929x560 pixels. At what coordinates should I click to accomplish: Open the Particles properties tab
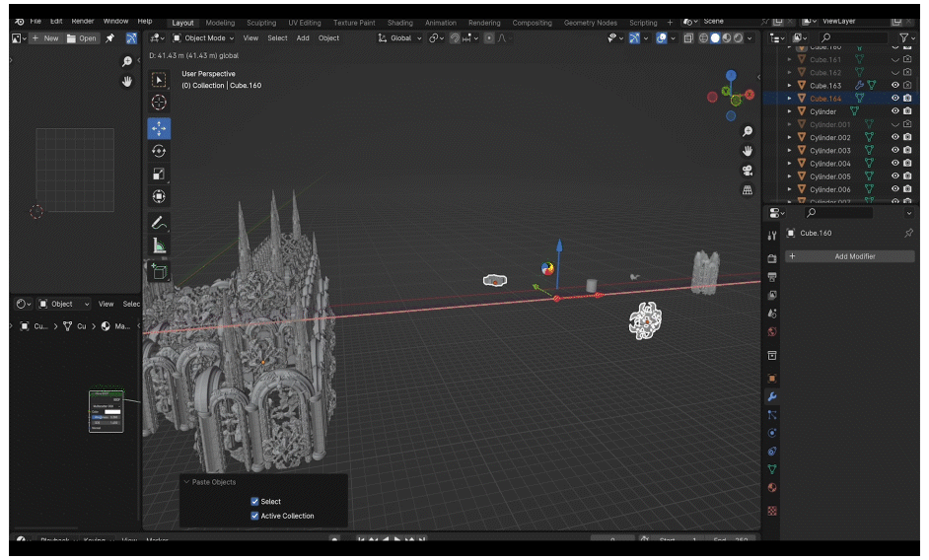772,415
